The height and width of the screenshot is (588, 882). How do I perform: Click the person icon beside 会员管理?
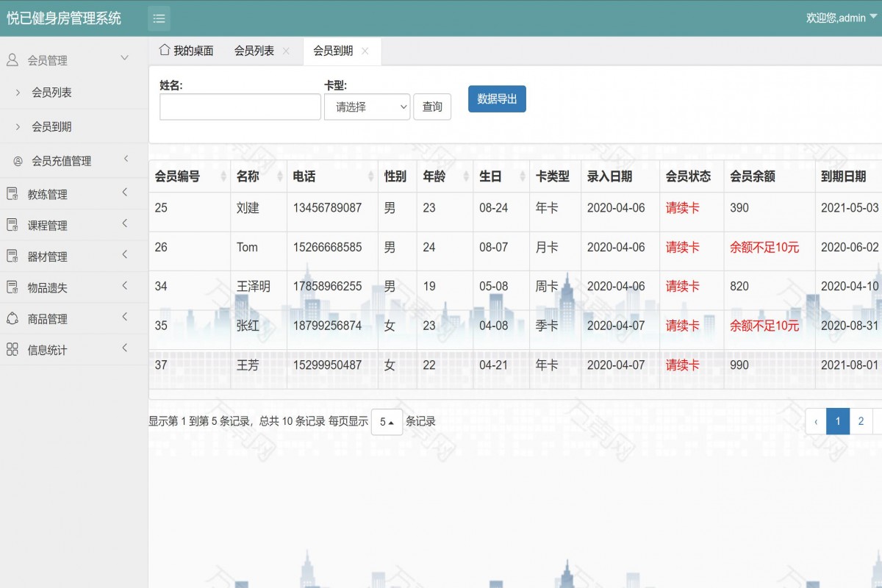11,60
